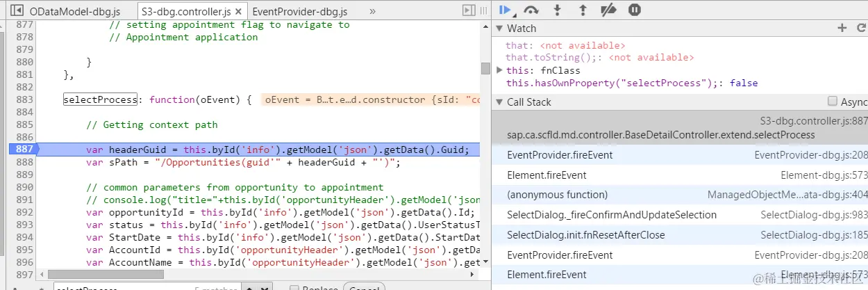Click the oEvent inline value hint
The height and width of the screenshot is (290, 868).
tap(371, 99)
